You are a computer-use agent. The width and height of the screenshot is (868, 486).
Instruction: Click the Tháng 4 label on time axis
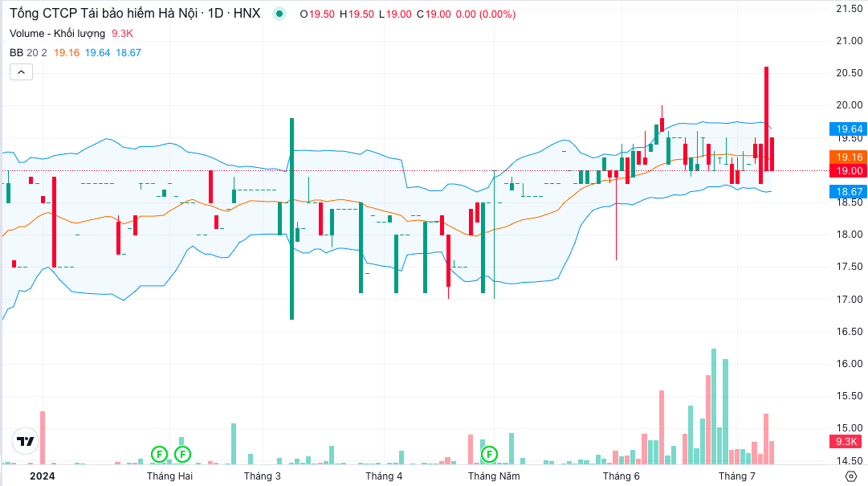pyautogui.click(x=384, y=476)
